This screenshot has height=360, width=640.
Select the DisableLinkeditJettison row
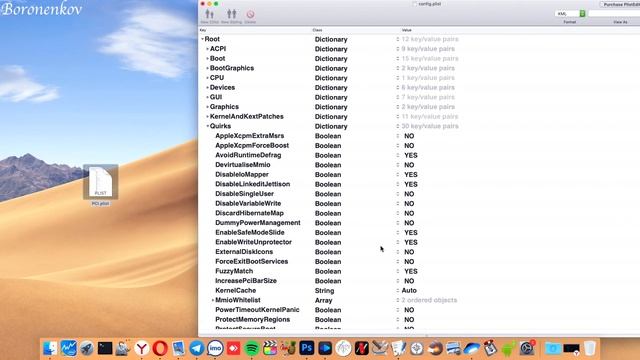coord(419,184)
